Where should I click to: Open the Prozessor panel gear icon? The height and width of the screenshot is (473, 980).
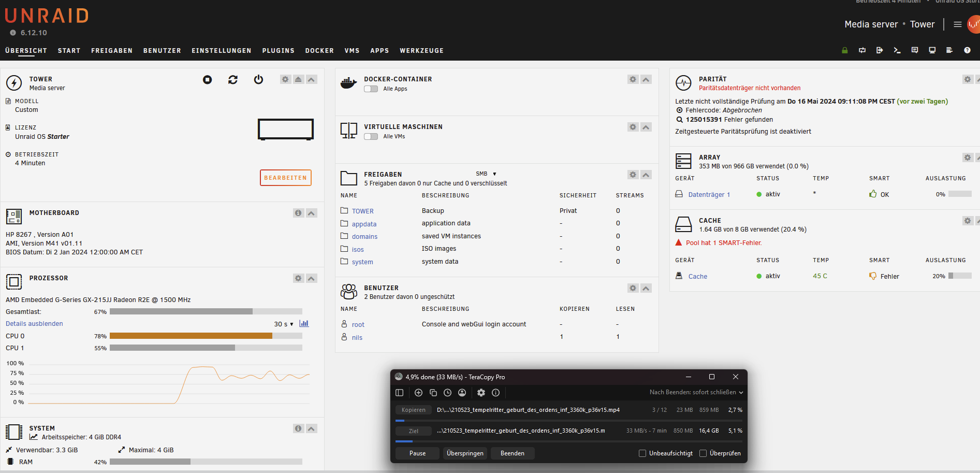(x=298, y=278)
